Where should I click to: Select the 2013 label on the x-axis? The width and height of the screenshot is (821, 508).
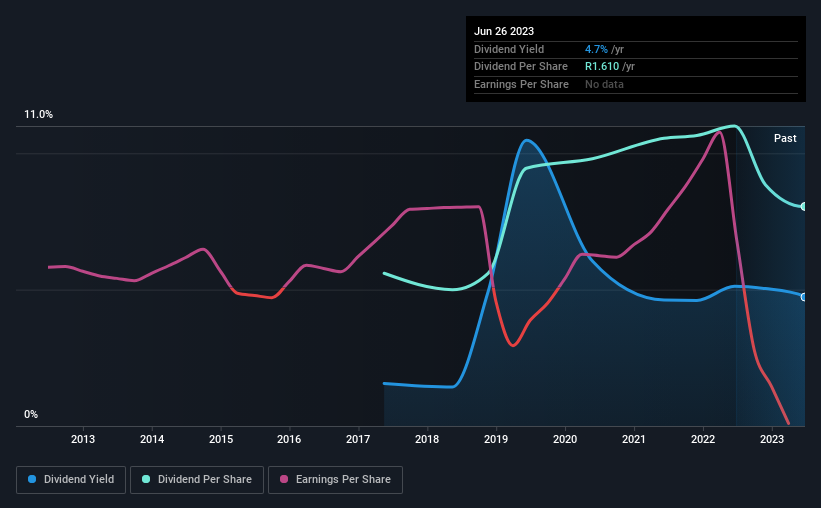click(x=83, y=439)
